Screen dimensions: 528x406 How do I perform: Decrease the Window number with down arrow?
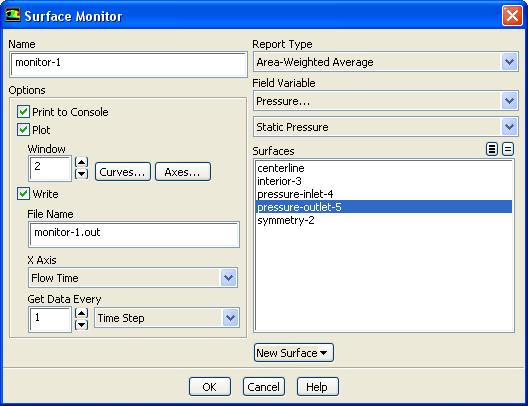[81, 174]
